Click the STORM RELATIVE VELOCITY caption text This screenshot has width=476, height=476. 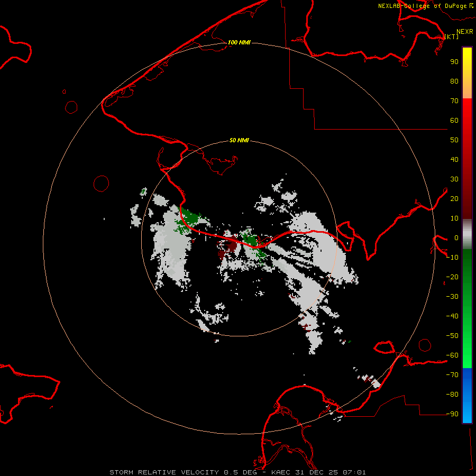pos(164,472)
